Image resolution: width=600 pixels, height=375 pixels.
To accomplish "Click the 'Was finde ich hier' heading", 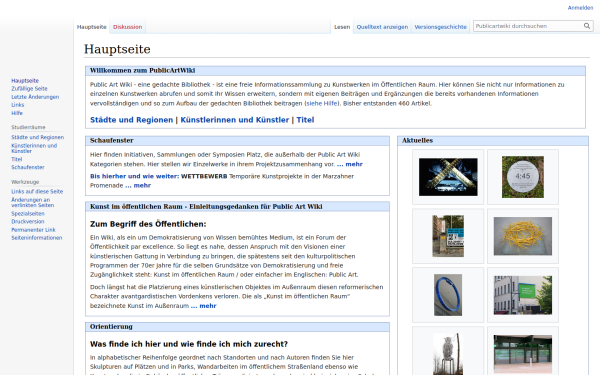I will pos(189,344).
